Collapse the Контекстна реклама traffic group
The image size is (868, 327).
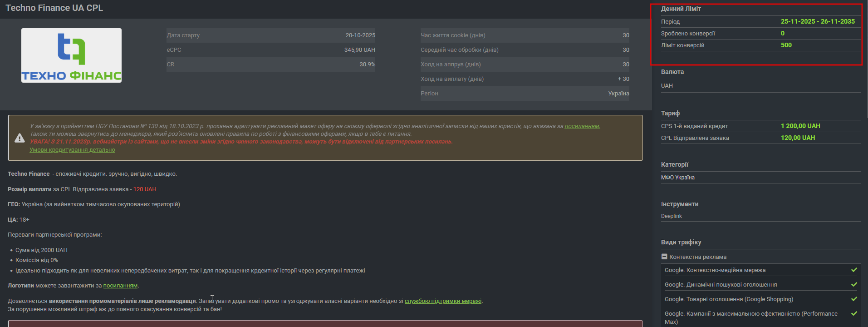tap(664, 257)
